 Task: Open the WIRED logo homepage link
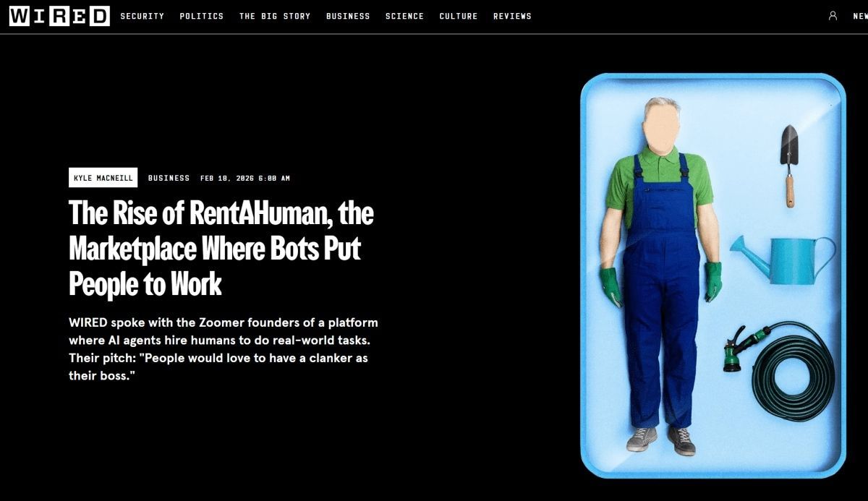coord(59,16)
